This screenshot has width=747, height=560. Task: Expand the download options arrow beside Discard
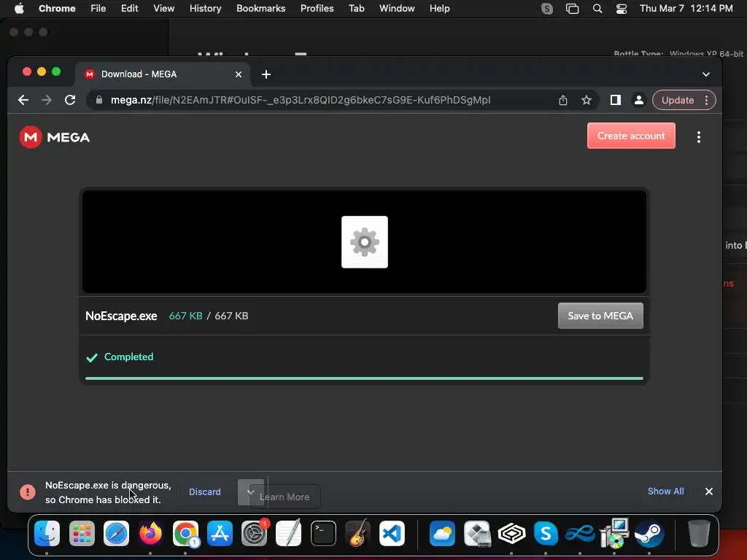251,492
